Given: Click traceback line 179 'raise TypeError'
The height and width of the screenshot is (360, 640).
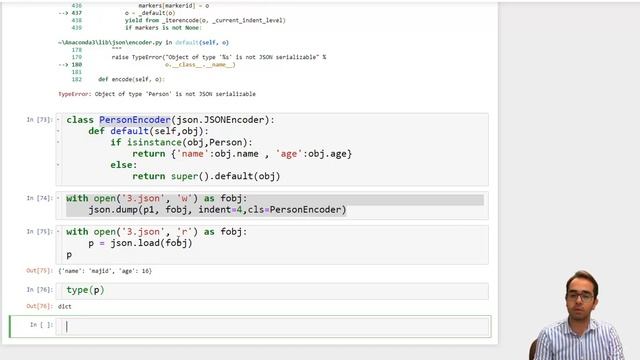Looking at the screenshot, I should [219, 57].
